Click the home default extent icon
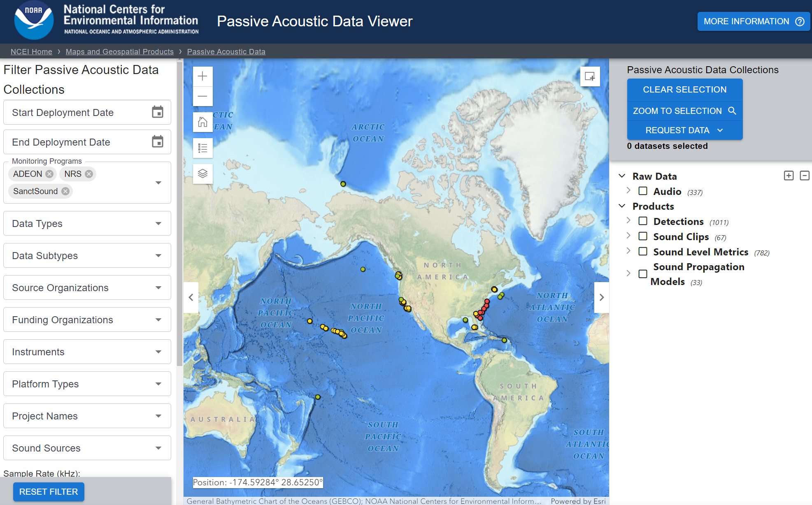 click(x=202, y=122)
